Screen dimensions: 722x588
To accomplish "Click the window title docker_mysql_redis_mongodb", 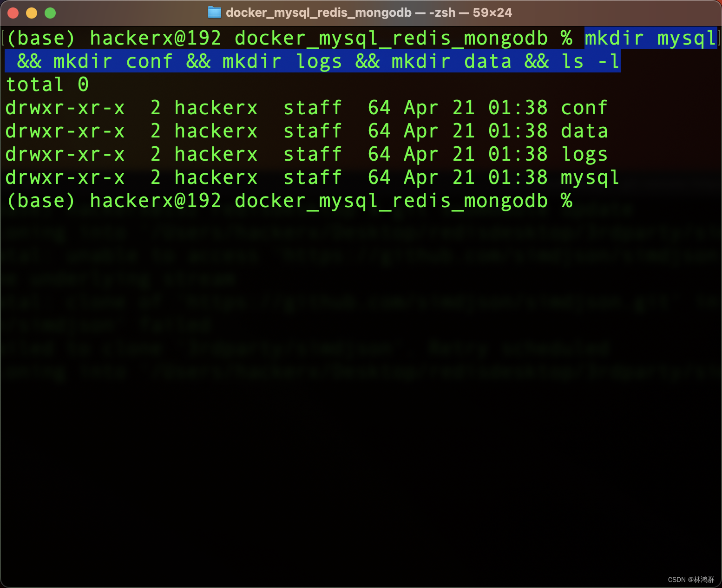I will 319,13.
